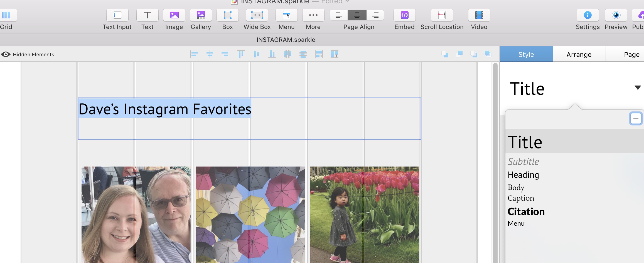This screenshot has width=644, height=263.
Task: Expand the Title text style dropdown
Action: [x=638, y=88]
